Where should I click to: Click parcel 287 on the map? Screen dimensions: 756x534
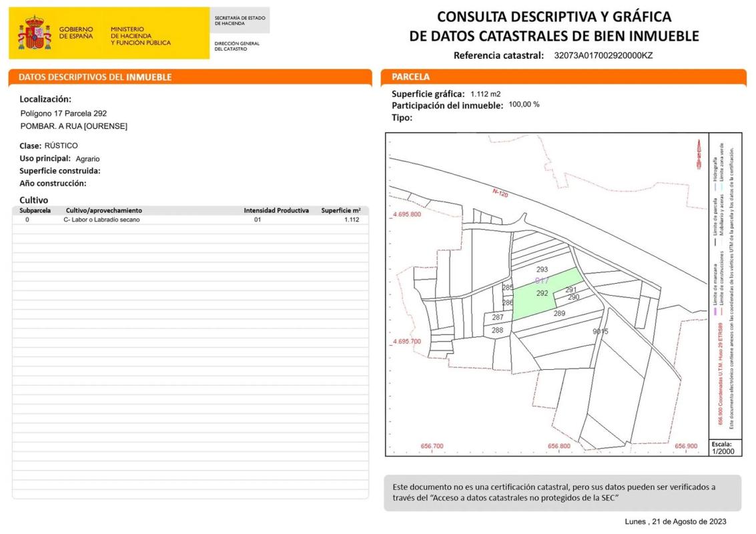(497, 318)
